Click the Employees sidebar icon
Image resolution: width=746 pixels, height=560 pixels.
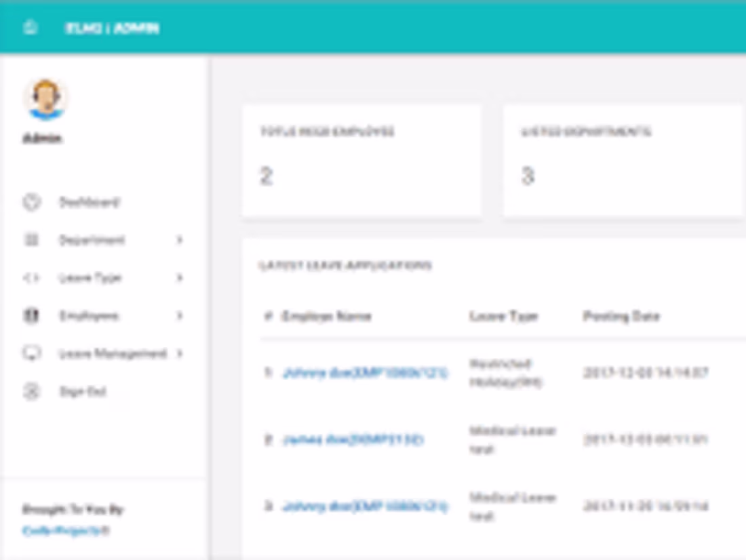tap(31, 315)
